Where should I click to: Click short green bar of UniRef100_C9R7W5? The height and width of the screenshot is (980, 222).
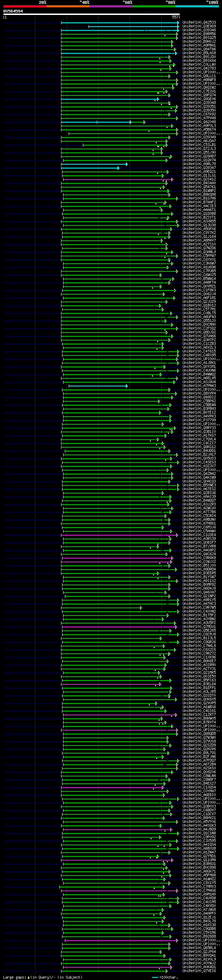[x=102, y=608]
